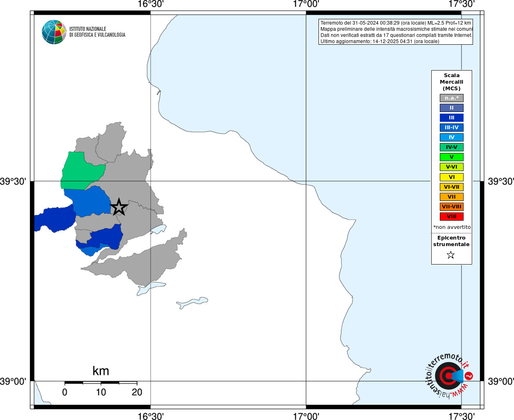
Task: Click the top 17°30' longitude label
Action: [x=462, y=4]
